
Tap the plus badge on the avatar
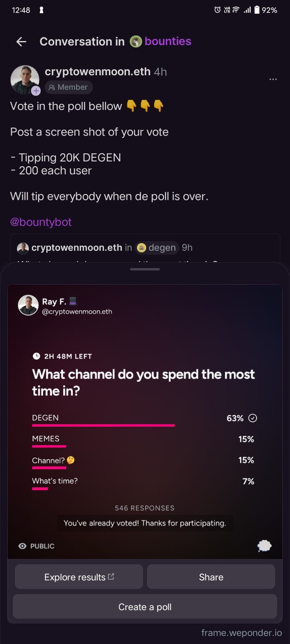[x=36, y=91]
